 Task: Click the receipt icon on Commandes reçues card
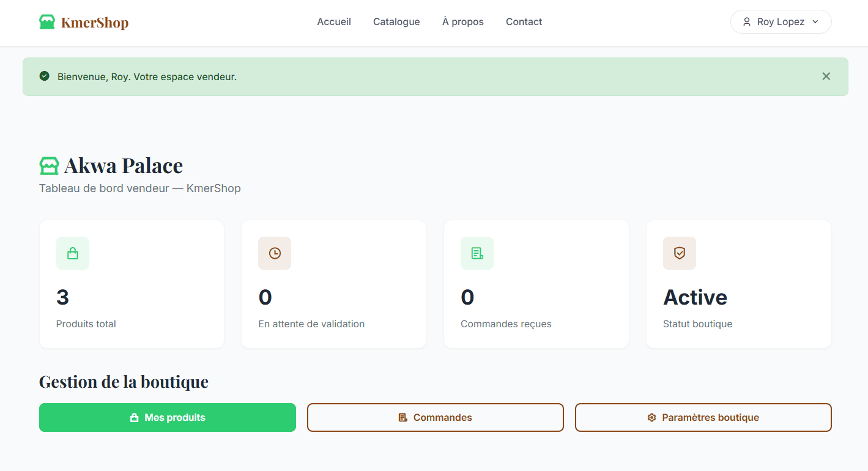[x=477, y=253]
